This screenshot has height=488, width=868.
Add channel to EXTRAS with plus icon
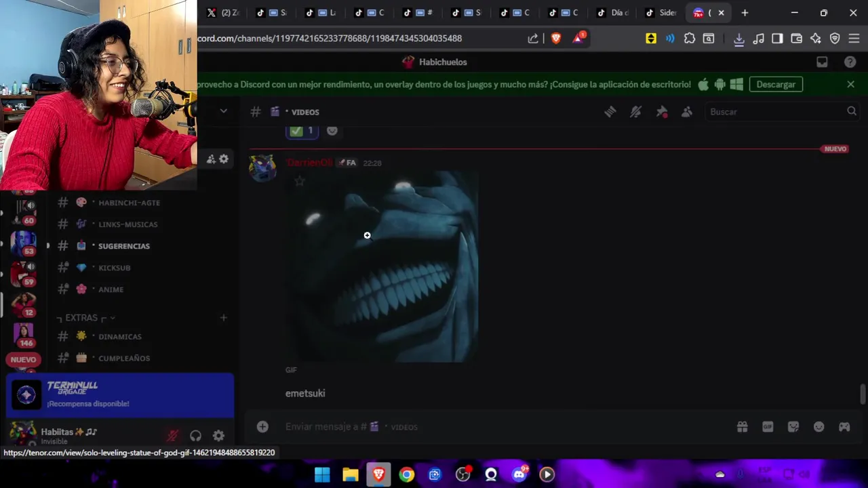click(223, 317)
